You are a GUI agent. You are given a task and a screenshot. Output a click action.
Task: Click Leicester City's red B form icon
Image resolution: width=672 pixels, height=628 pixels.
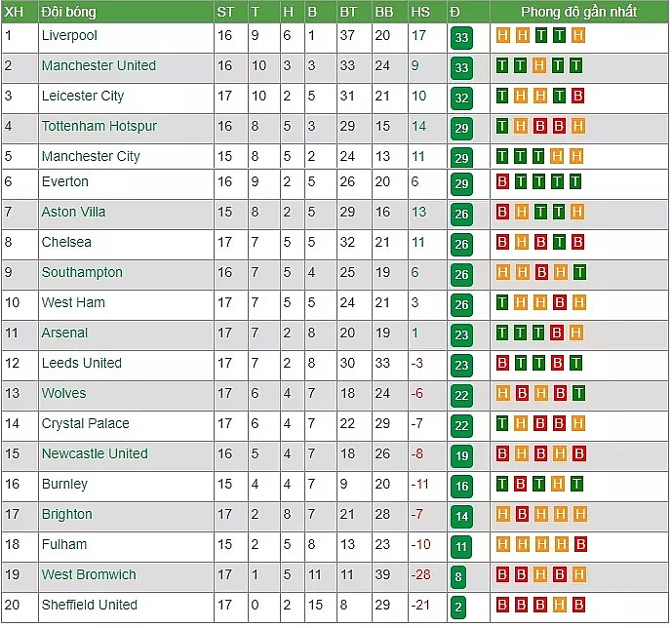(577, 96)
